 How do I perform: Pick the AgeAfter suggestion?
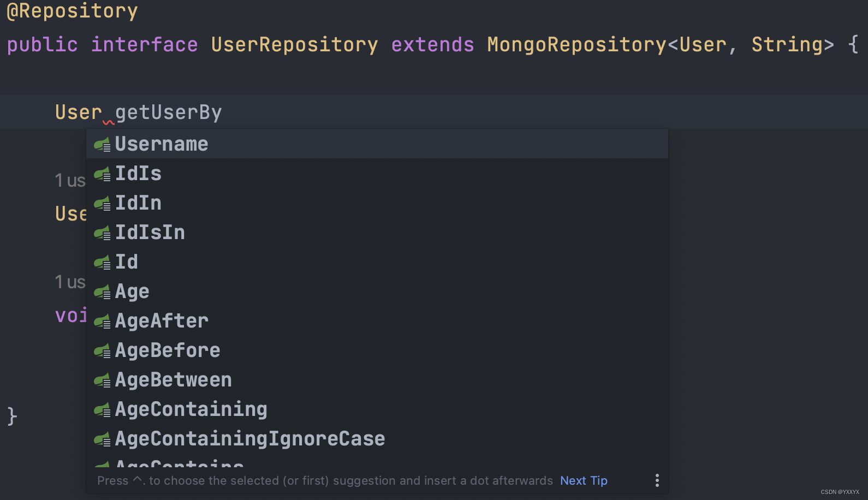click(377, 321)
